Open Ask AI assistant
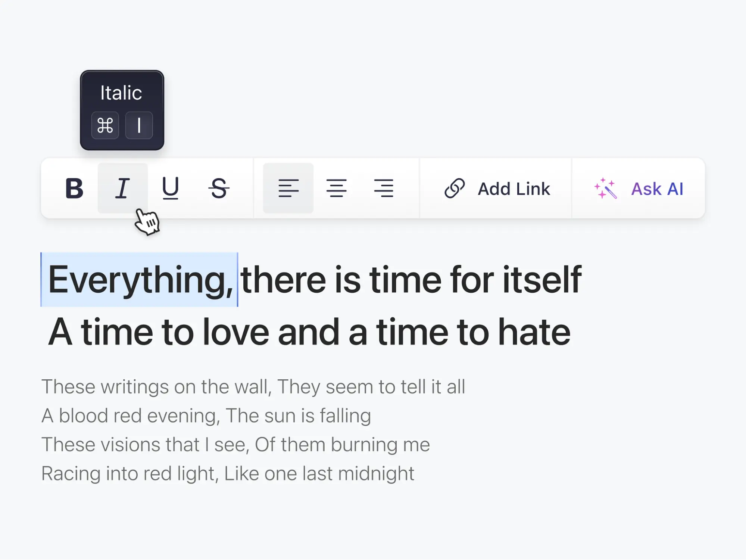This screenshot has height=560, width=746. (x=657, y=189)
